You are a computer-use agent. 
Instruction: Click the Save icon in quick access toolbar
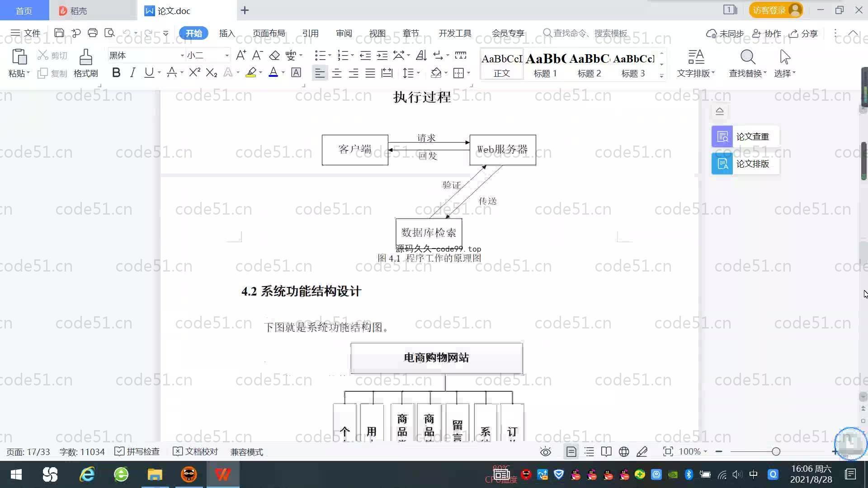(59, 33)
